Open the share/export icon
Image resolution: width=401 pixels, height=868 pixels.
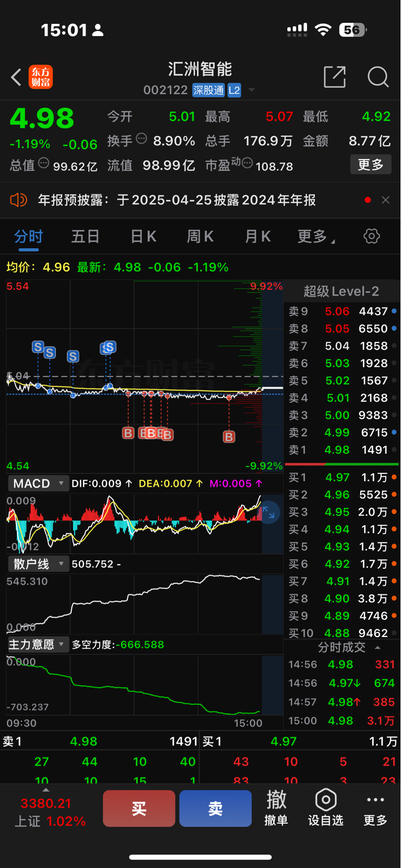coord(335,77)
